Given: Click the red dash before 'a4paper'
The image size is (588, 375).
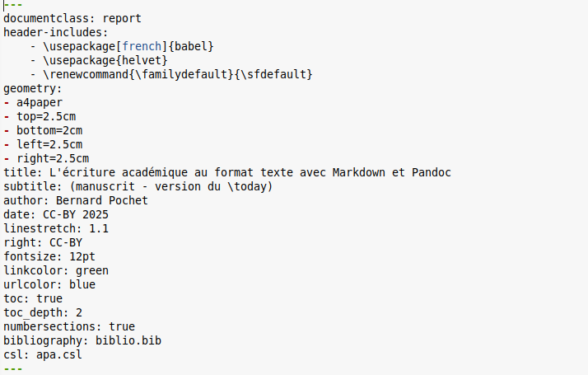Looking at the screenshot, I should click(x=7, y=102).
